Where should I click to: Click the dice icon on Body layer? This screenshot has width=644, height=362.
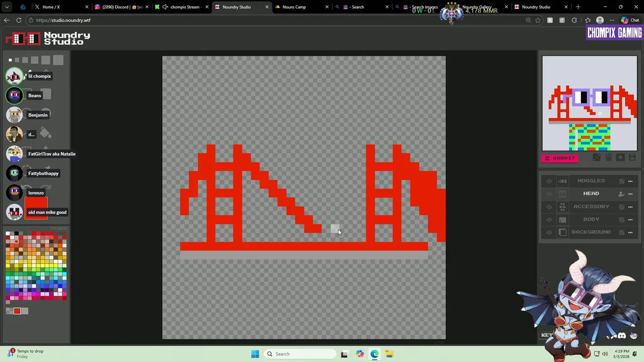(x=622, y=220)
